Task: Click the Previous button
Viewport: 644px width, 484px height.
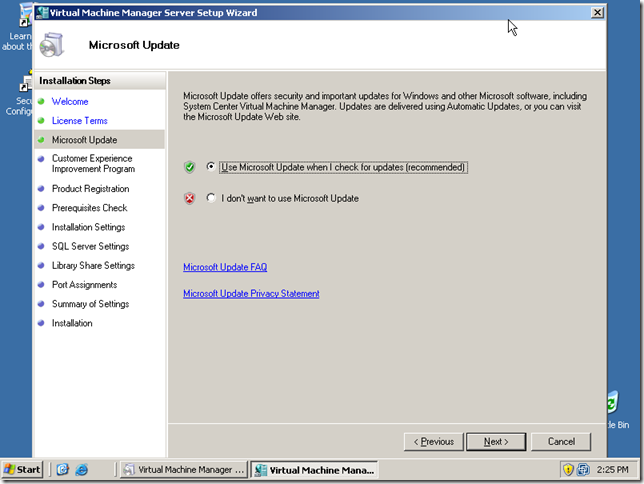Action: (434, 442)
